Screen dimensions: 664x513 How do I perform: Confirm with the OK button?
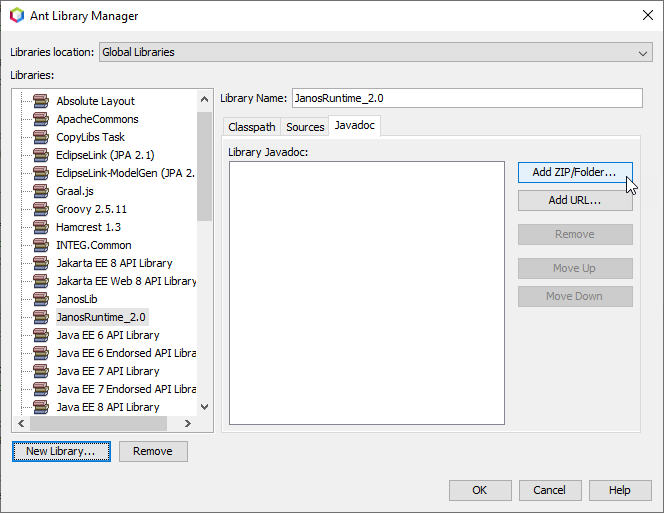click(480, 491)
